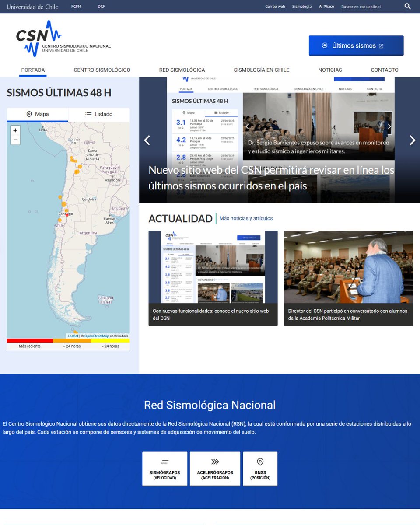Viewport: 420px width, 525px height.
Task: Zoom out on the earthquake map
Action: 15,140
